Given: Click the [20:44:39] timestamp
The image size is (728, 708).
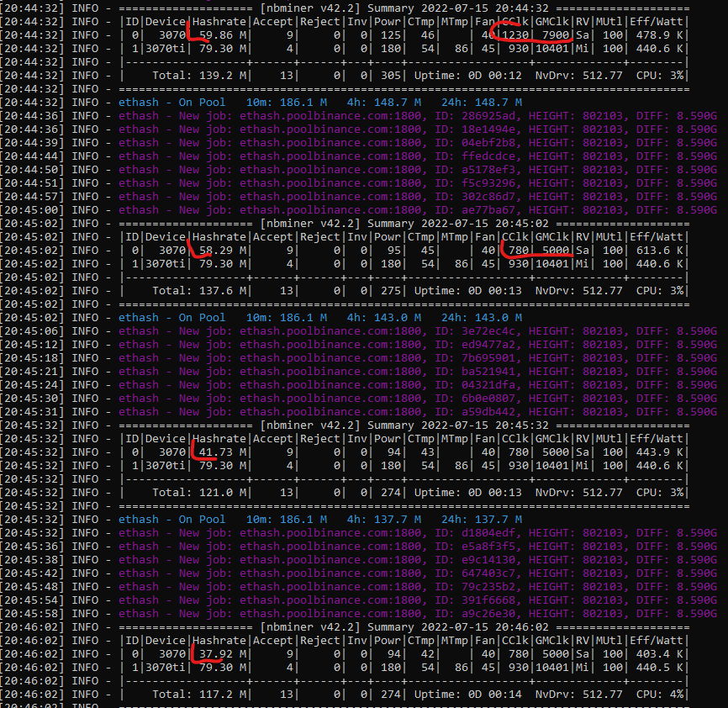Looking at the screenshot, I should (33, 143).
